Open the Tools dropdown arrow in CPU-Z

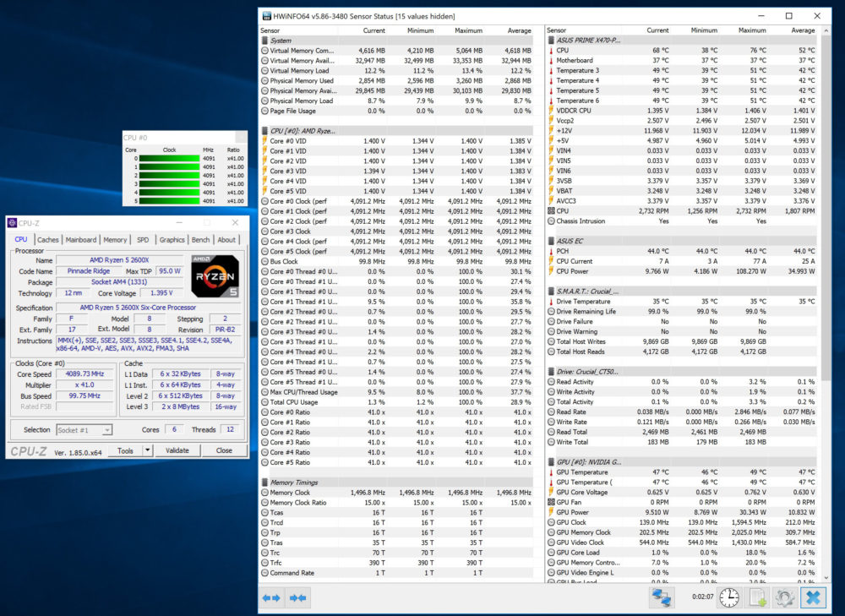click(147, 450)
